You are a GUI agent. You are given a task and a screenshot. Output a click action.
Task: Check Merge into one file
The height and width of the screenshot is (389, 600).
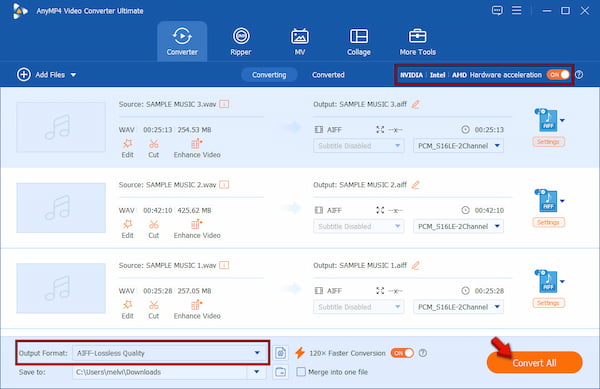coord(301,372)
